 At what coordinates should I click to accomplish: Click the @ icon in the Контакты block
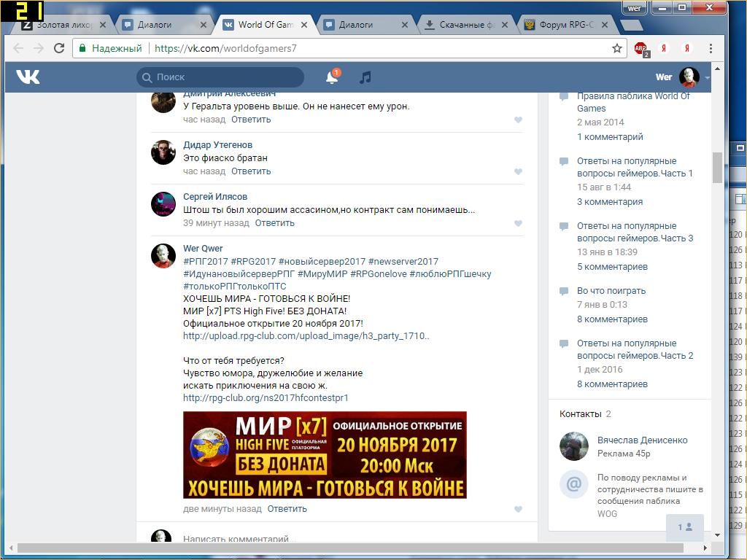[x=573, y=484]
